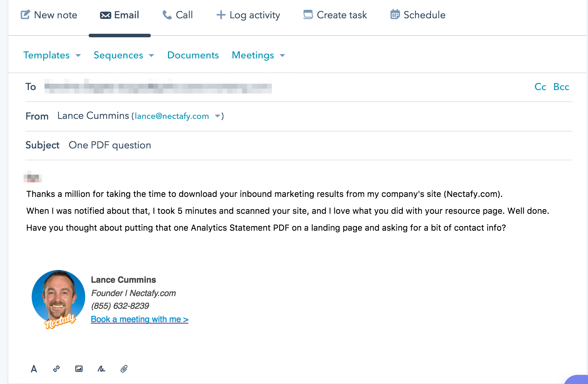Add a Cc recipient
This screenshot has width=588, height=384.
pos(540,87)
